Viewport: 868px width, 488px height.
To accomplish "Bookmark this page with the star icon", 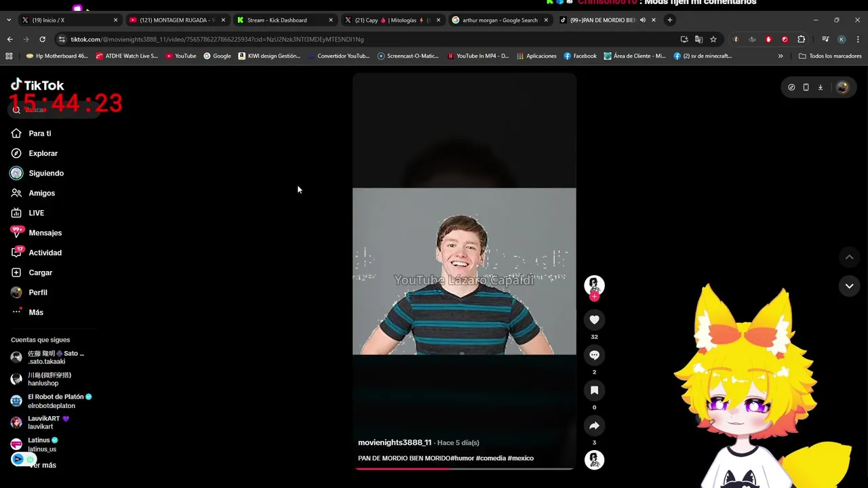I will (x=713, y=39).
